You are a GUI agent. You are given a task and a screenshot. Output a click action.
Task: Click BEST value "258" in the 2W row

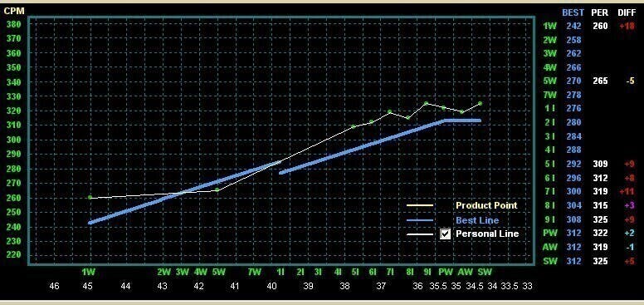(573, 40)
